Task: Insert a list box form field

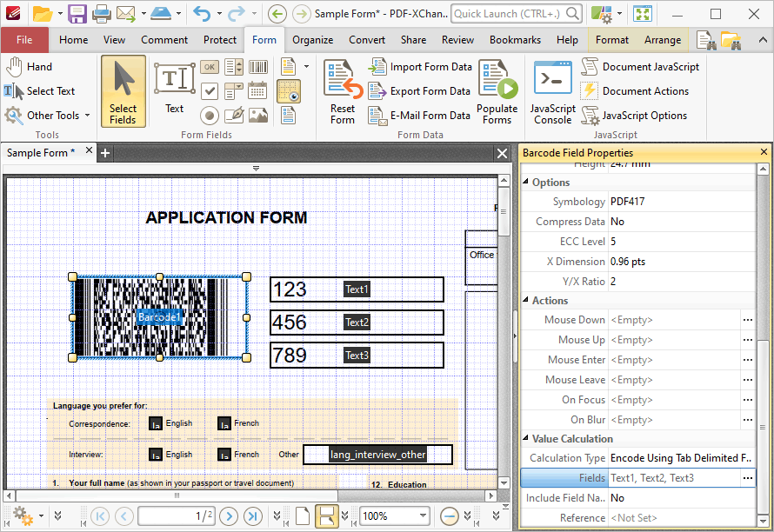Action: click(x=234, y=67)
